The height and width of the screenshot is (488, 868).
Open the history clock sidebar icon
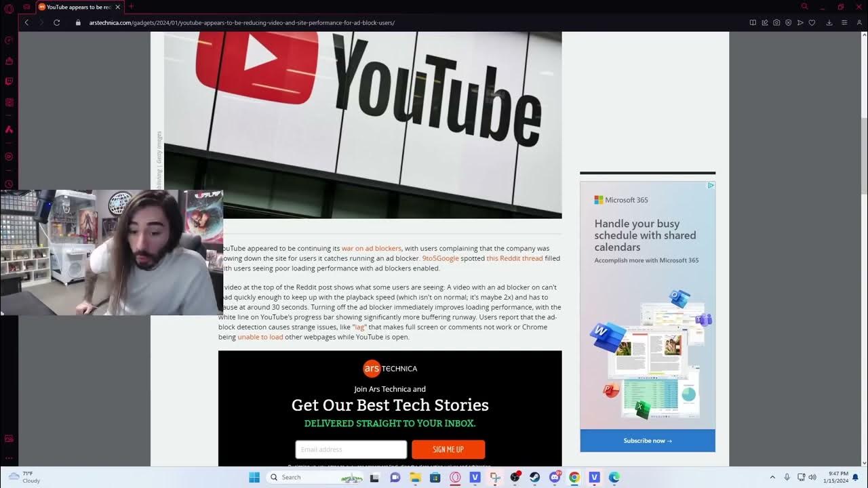[9, 184]
